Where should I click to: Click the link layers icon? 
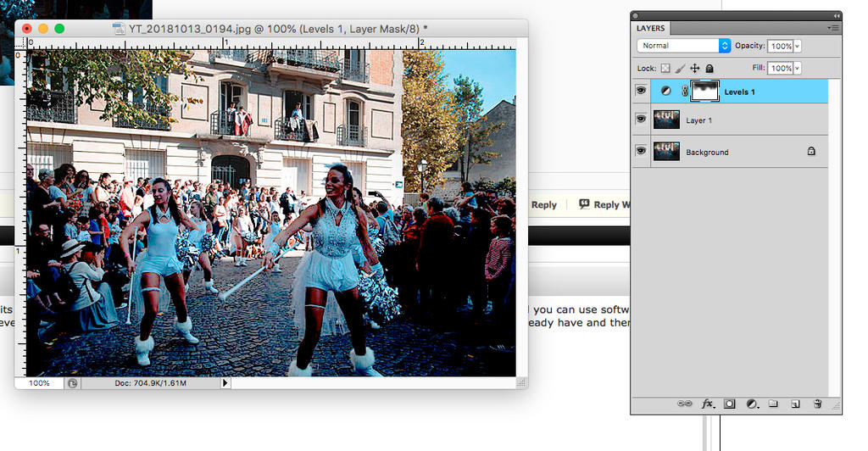[x=684, y=404]
